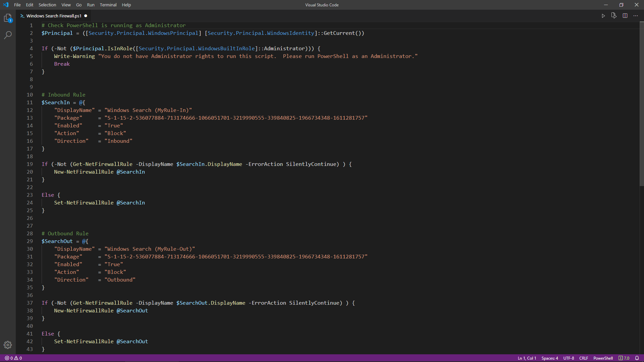The height and width of the screenshot is (362, 644).
Task: Click the editor vertical scrollbar thumb
Action: pyautogui.click(x=642, y=104)
